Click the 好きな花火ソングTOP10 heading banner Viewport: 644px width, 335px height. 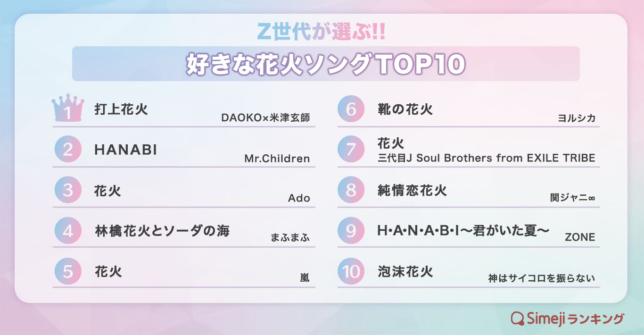pyautogui.click(x=325, y=64)
